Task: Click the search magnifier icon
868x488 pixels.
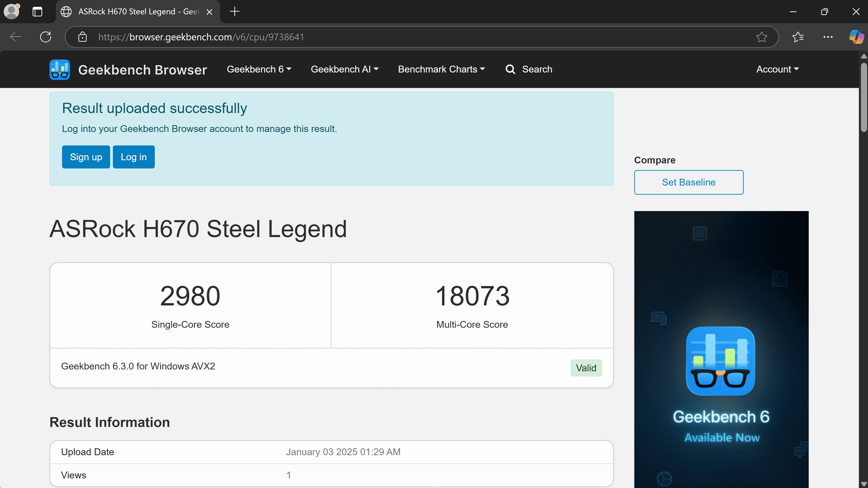Action: coord(510,69)
